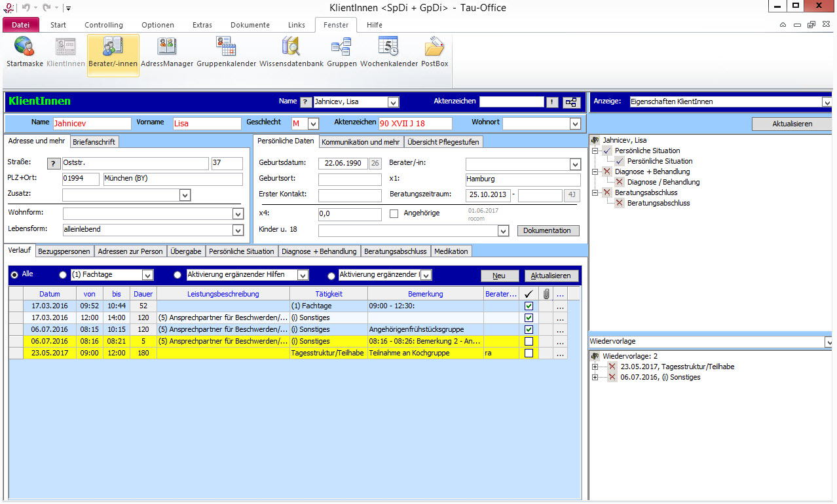Screen dimensions: 837x504
Task: Click into the Geburtsort input field
Action: (x=350, y=179)
